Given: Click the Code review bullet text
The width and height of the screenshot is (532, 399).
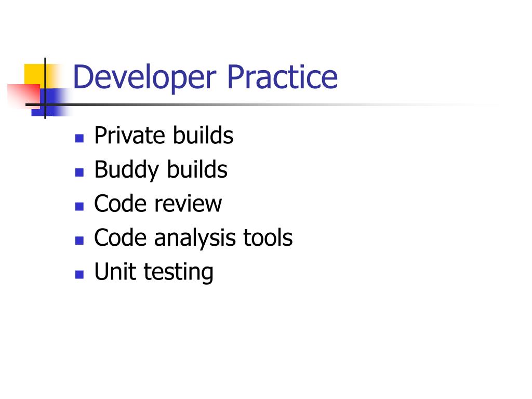Looking at the screenshot, I should 158,204.
